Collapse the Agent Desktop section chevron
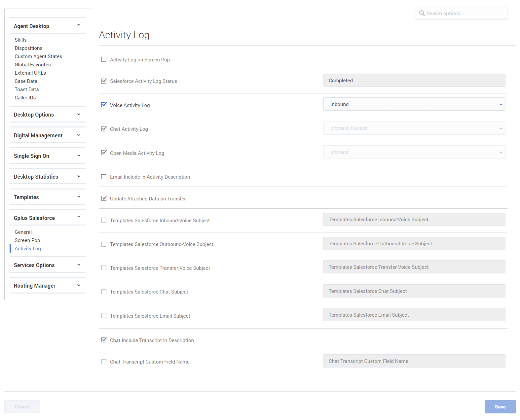Screen dimensions: 520x420 point(79,25)
